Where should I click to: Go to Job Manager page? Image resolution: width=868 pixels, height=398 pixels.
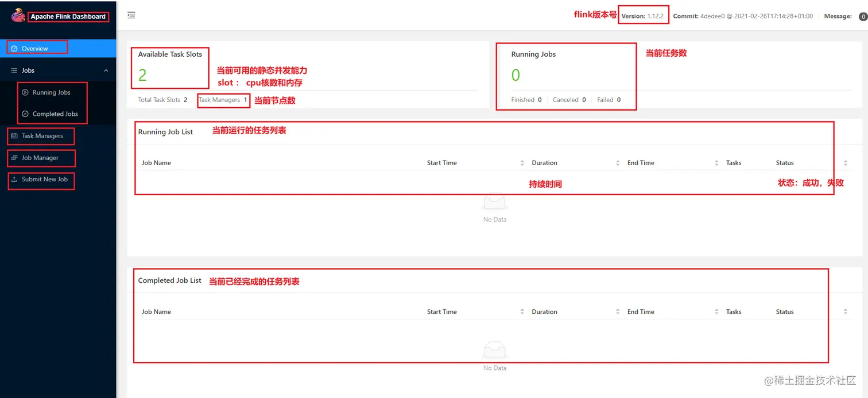click(x=40, y=158)
